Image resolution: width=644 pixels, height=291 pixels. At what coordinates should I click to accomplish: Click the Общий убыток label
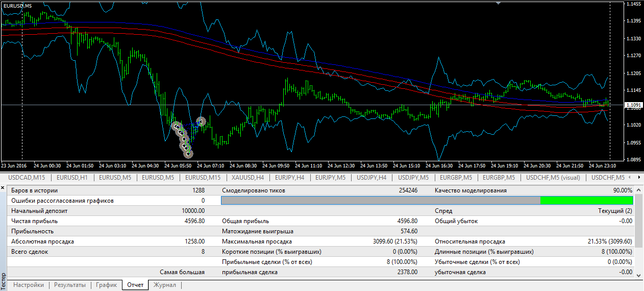coord(456,221)
